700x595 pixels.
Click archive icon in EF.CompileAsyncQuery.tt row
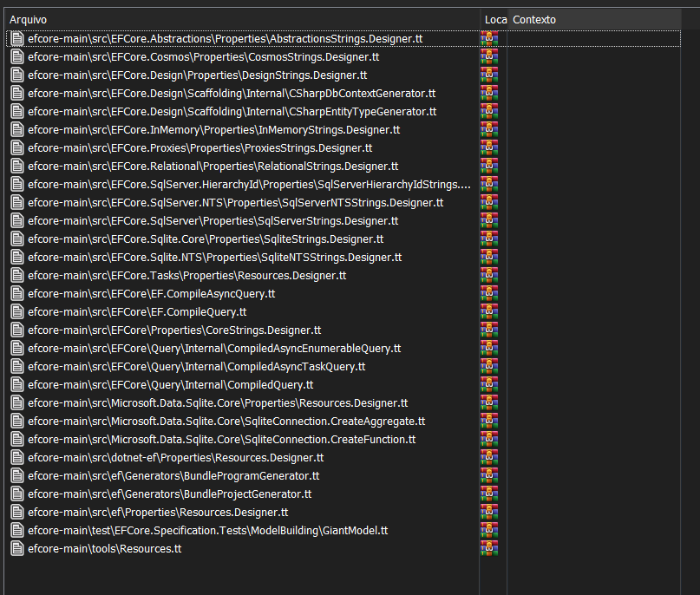pyautogui.click(x=489, y=294)
